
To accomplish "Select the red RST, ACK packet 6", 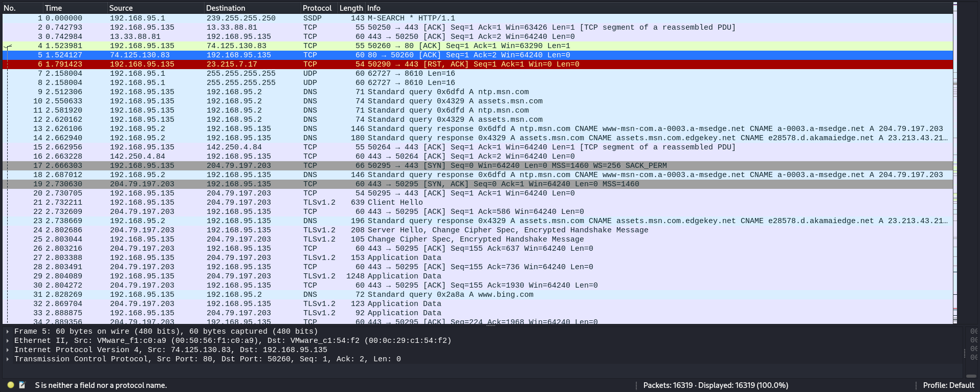I will (478, 64).
